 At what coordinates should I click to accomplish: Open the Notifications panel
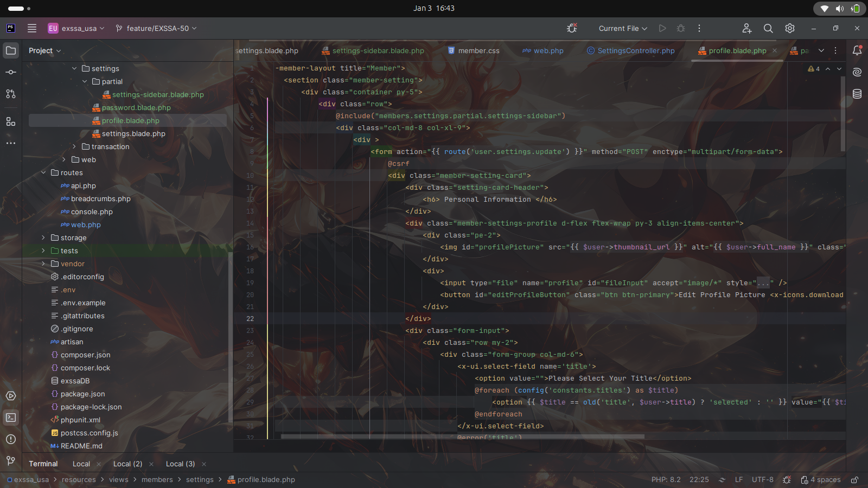857,50
